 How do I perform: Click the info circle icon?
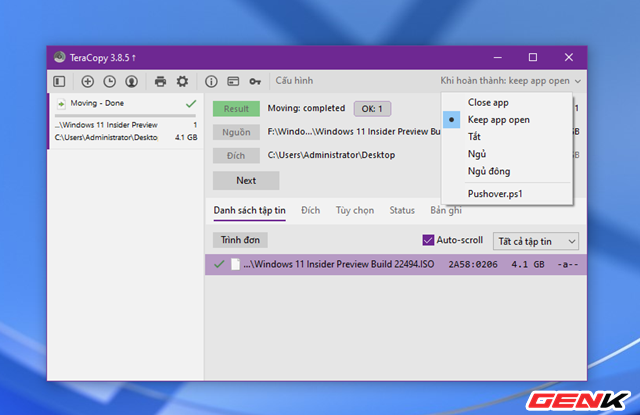click(x=211, y=82)
